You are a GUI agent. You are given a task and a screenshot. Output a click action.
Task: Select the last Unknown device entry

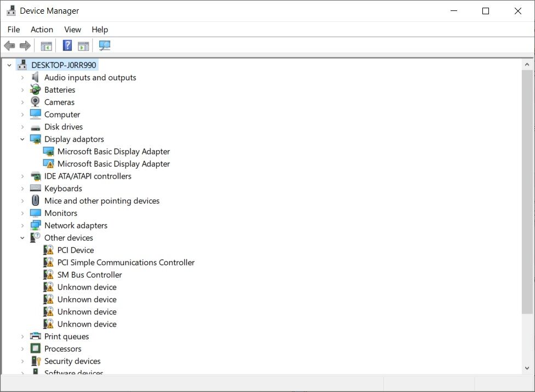pos(87,324)
